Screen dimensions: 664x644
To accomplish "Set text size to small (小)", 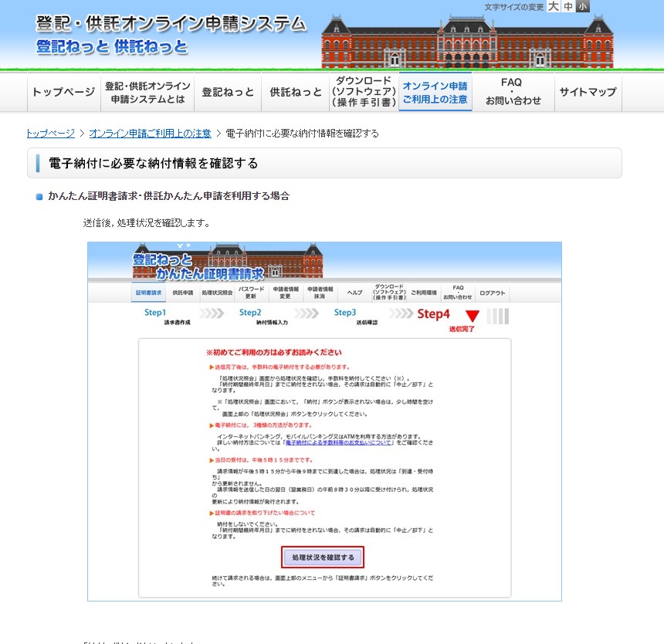I will [583, 6].
